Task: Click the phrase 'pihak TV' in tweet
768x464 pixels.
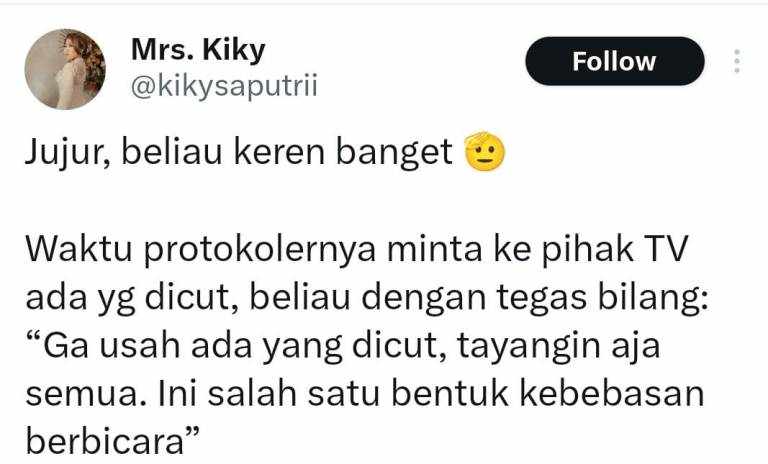Action: click(615, 248)
